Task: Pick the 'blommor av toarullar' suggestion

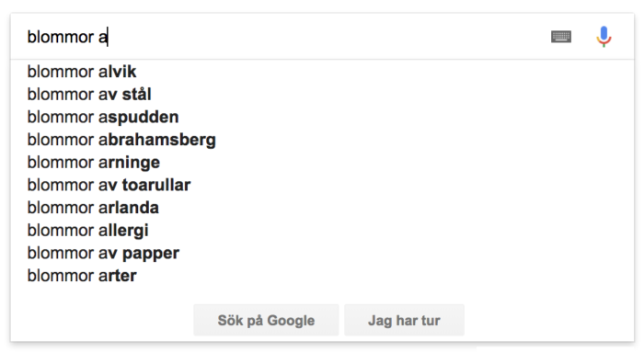Action: click(322, 185)
